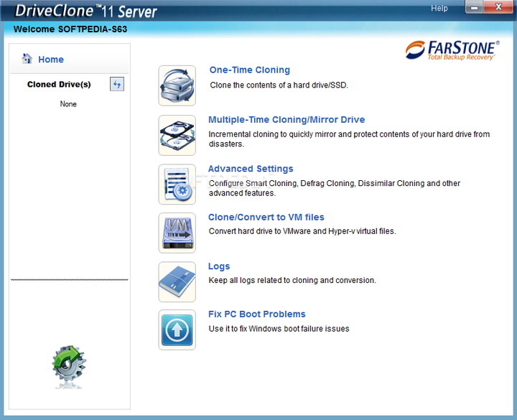The image size is (517, 420).
Task: Click 'Clone the contents of a hard drive/SSD.' text
Action: 279,85
